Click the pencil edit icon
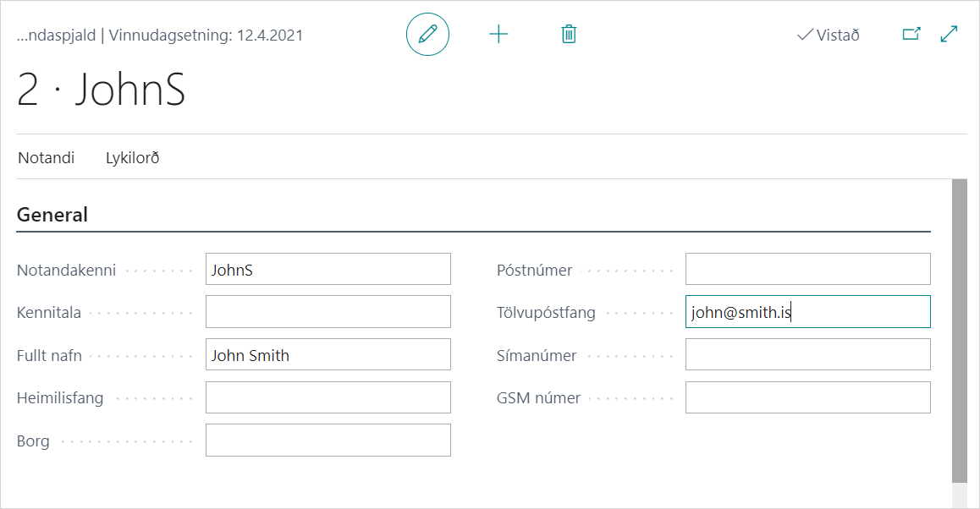 click(427, 35)
